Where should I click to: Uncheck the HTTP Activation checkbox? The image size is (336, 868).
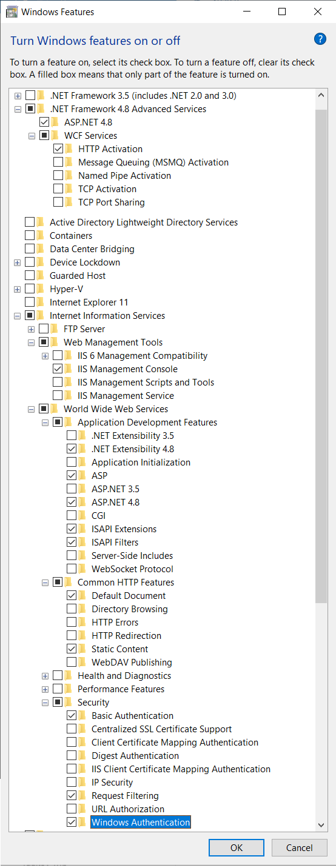(x=58, y=149)
